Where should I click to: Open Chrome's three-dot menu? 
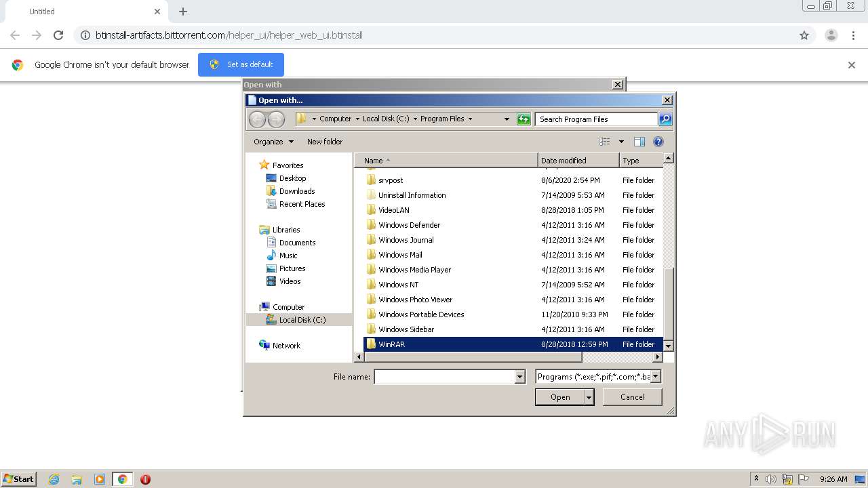pyautogui.click(x=853, y=35)
